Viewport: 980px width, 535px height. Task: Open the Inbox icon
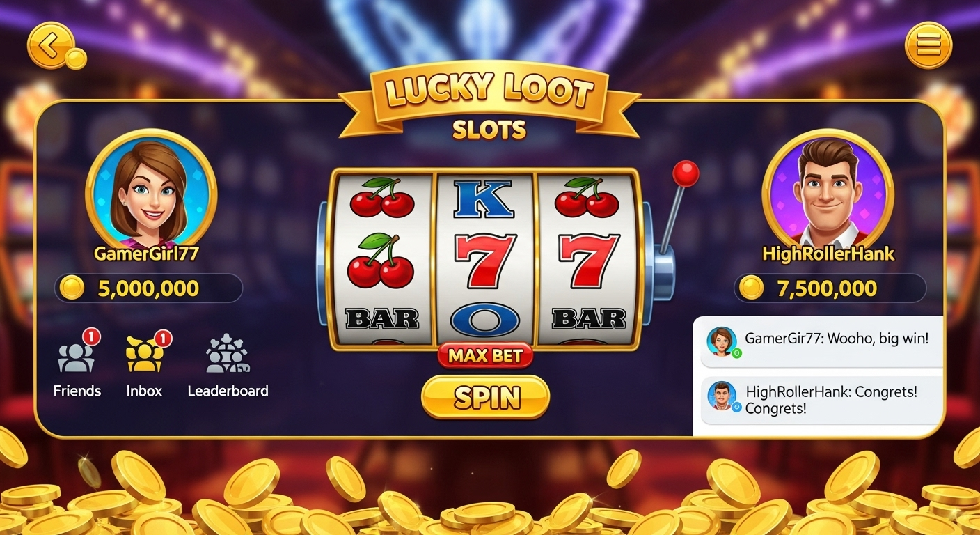coord(145,353)
